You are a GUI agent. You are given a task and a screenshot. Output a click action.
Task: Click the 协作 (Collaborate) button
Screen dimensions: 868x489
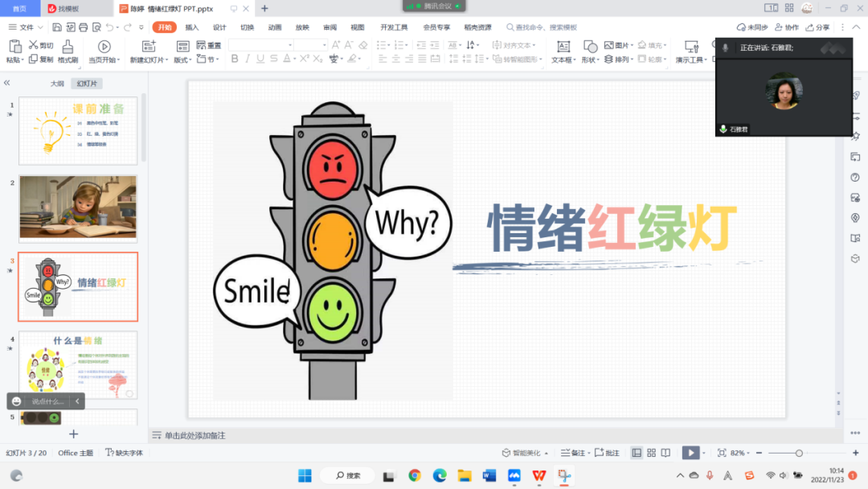(x=788, y=27)
